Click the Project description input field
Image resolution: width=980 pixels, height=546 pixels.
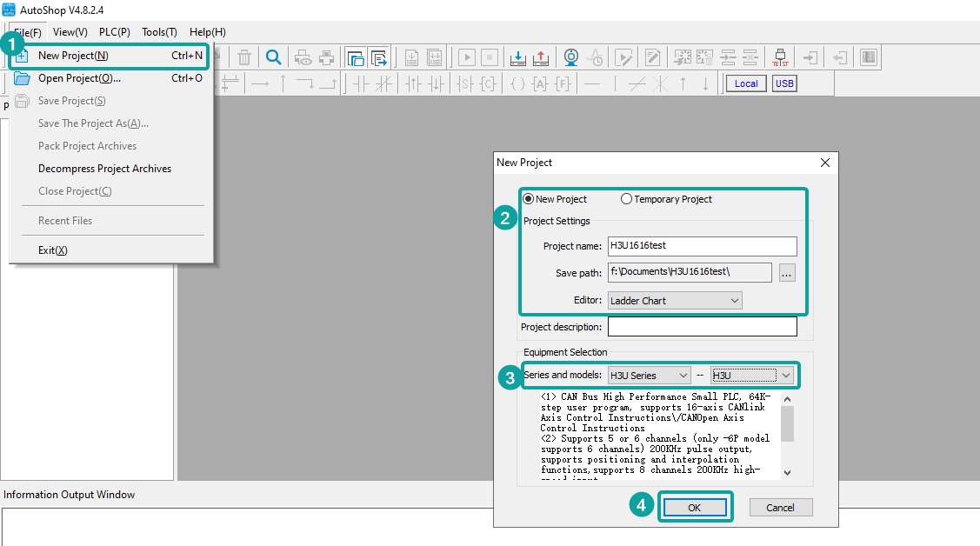(703, 326)
